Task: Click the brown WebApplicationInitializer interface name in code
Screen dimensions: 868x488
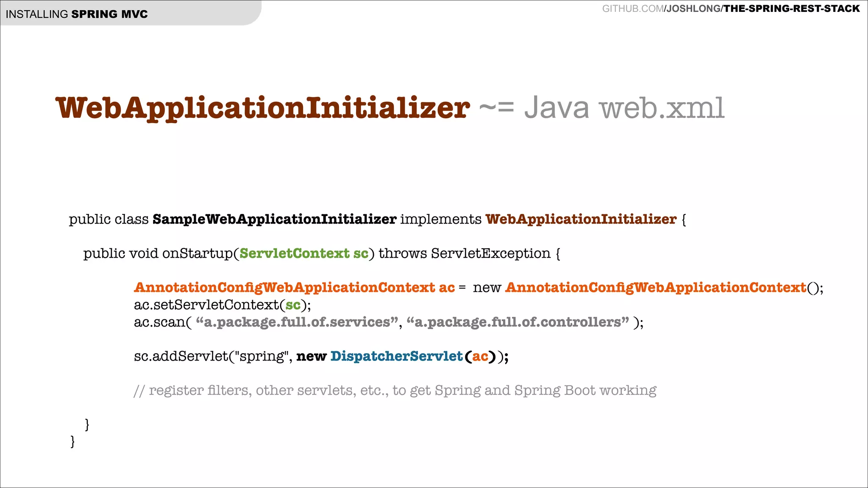Action: click(581, 219)
